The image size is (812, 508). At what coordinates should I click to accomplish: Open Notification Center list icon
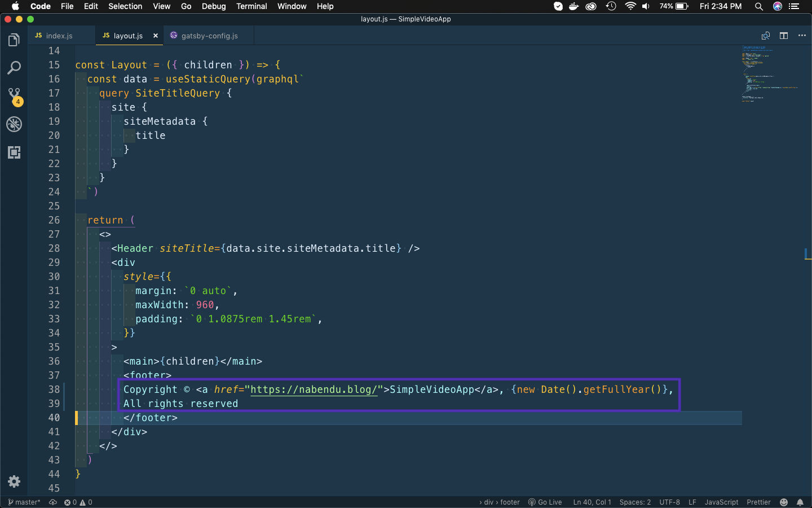pos(795,6)
